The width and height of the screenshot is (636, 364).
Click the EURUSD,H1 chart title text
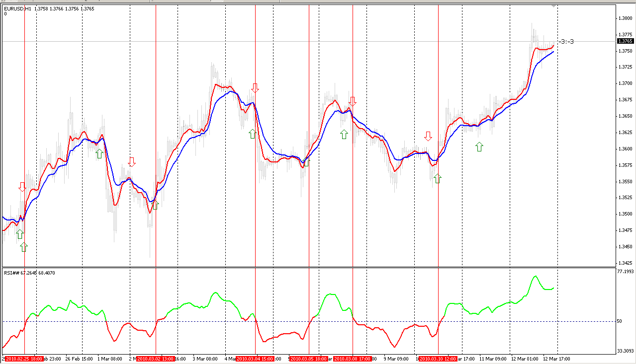pos(17,9)
